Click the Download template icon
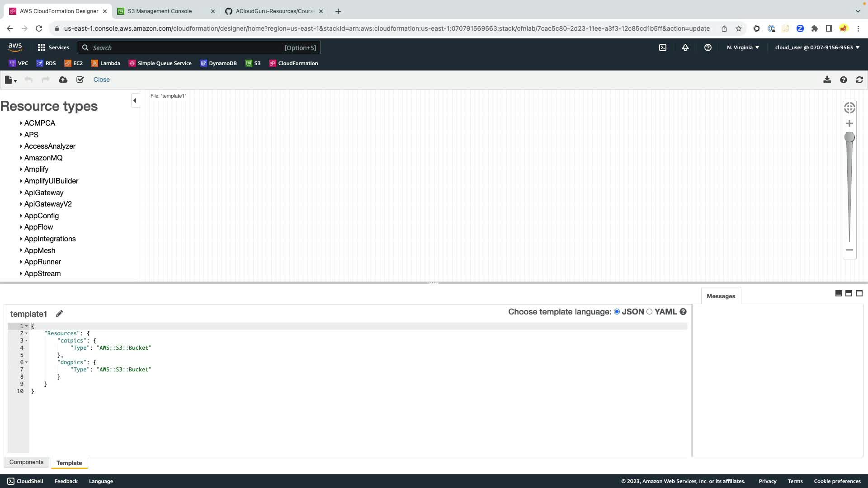Viewport: 868px width, 488px height. pyautogui.click(x=827, y=80)
